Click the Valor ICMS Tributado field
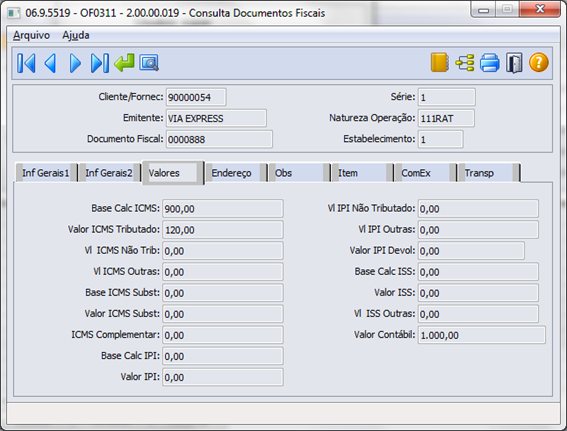This screenshot has width=567, height=431. [223, 230]
